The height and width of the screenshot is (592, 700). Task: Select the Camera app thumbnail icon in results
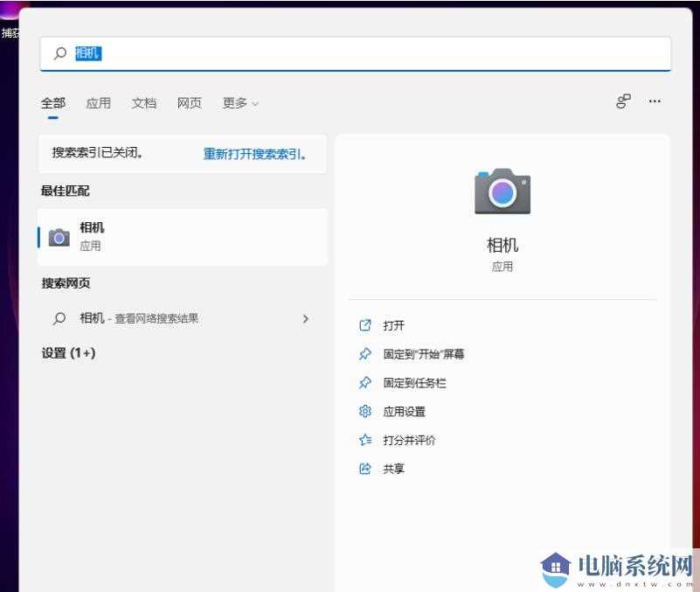(x=59, y=235)
